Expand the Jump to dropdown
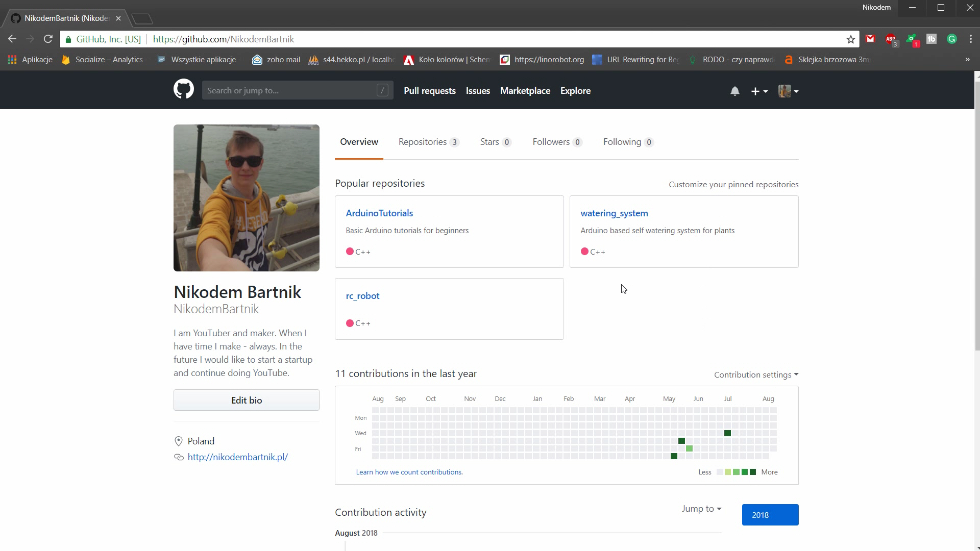The height and width of the screenshot is (551, 980). point(701,509)
